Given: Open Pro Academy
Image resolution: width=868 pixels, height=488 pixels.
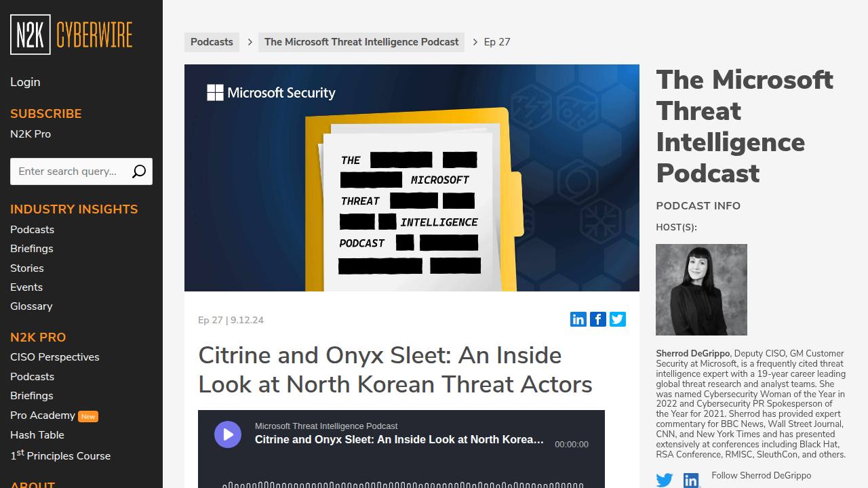Looking at the screenshot, I should (x=43, y=415).
